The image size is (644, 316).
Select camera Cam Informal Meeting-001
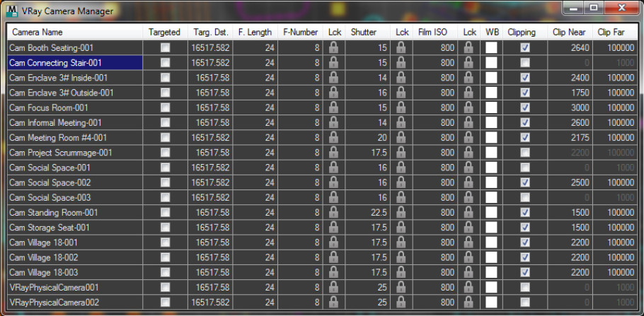pos(75,123)
